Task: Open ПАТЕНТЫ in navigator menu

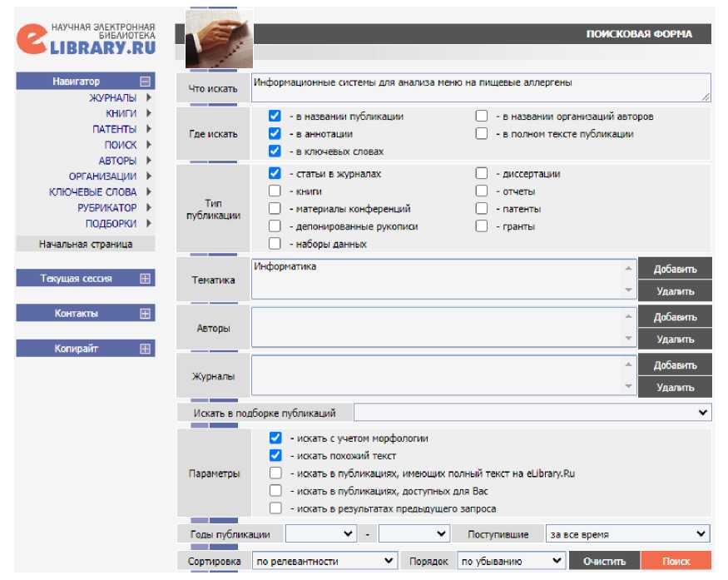Action: 114,129
